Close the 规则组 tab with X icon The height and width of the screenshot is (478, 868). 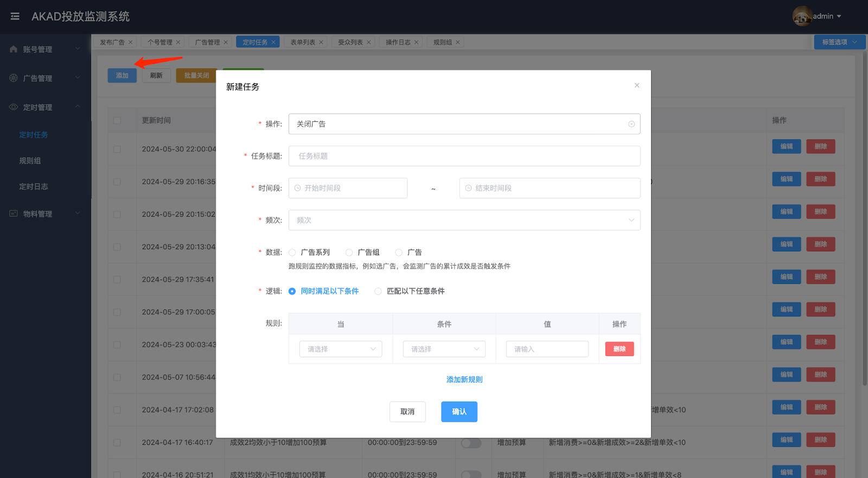click(x=458, y=42)
